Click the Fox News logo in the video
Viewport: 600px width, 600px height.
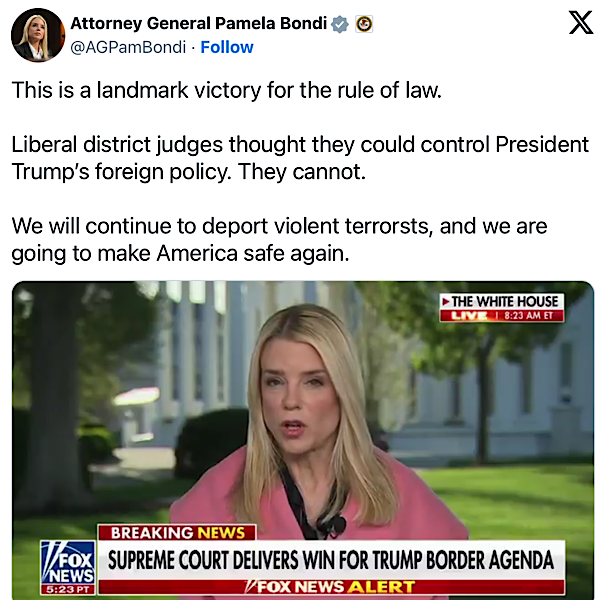(x=68, y=567)
